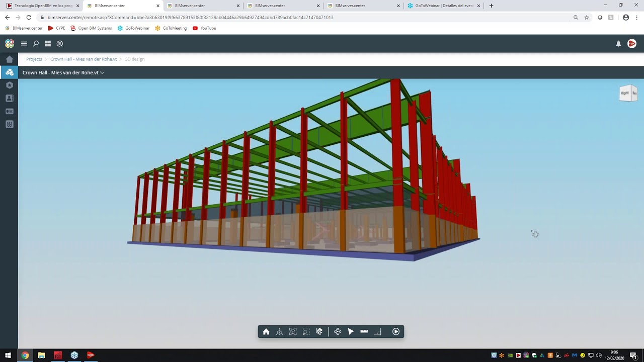Open a new browser tab
Screen dimensions: 644x362
click(492, 6)
